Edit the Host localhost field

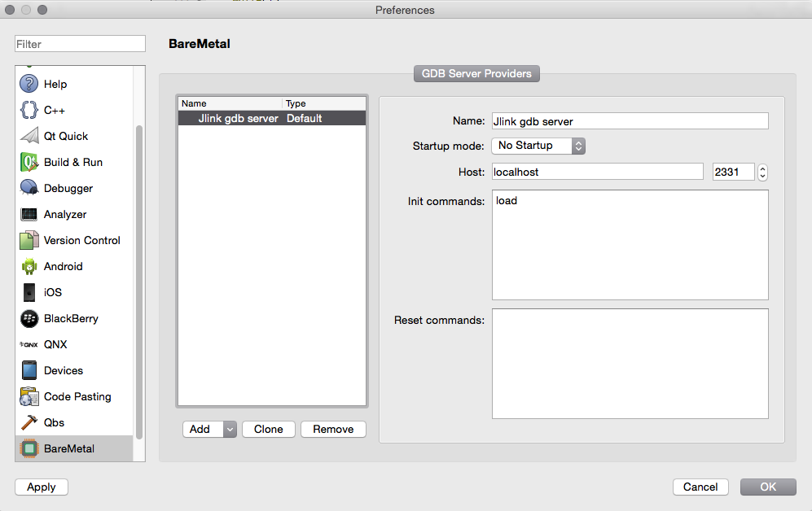598,172
